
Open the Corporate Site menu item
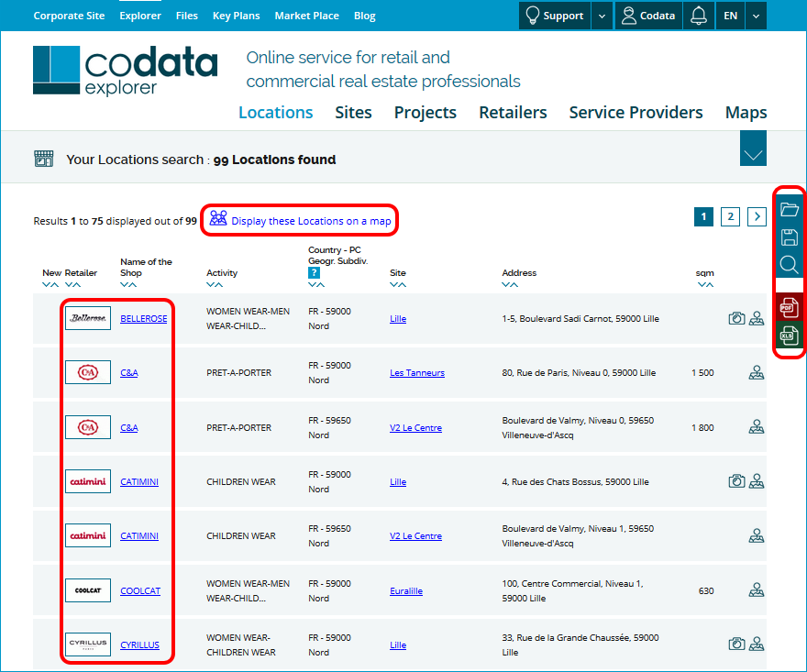click(69, 16)
